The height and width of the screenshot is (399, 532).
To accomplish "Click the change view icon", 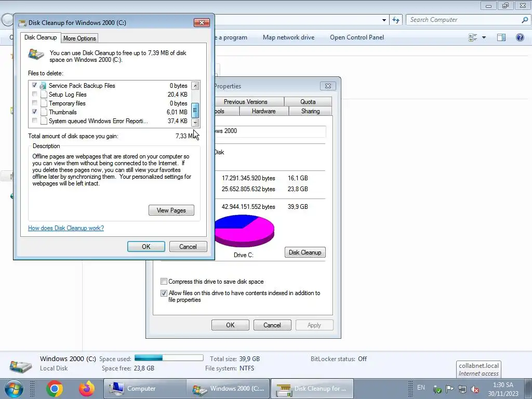I will point(473,37).
